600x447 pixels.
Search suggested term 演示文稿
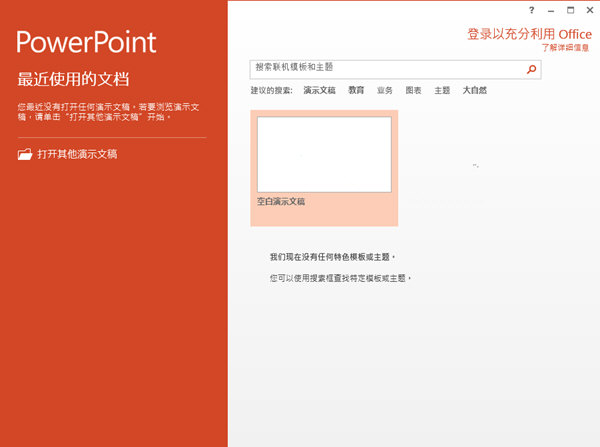[320, 90]
